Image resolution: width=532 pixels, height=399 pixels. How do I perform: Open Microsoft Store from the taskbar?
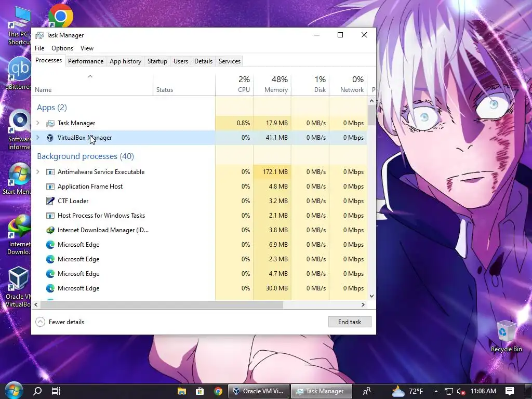pyautogui.click(x=200, y=391)
